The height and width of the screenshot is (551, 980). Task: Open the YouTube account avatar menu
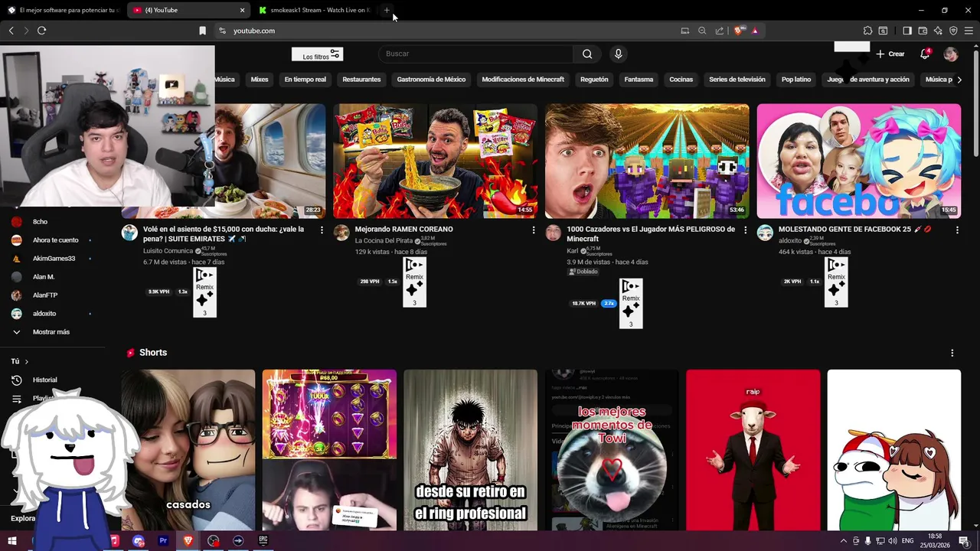click(x=951, y=54)
